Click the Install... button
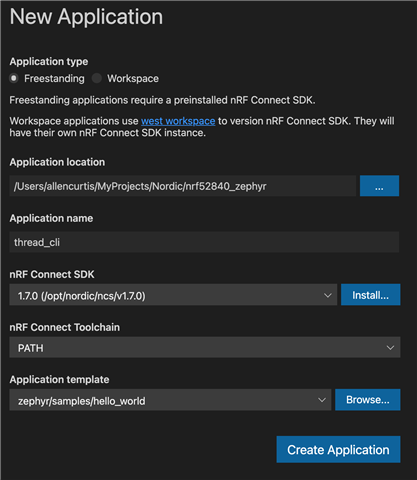This screenshot has width=417, height=480. click(370, 295)
